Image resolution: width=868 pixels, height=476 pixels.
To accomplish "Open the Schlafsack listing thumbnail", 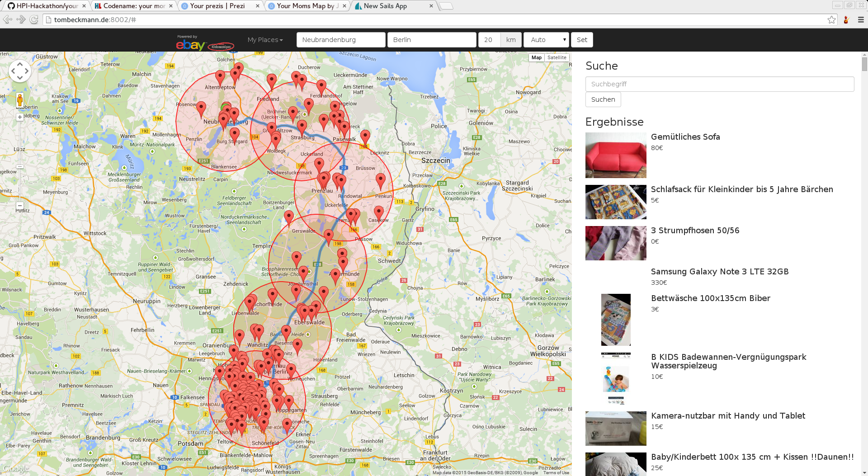I will pyautogui.click(x=616, y=202).
